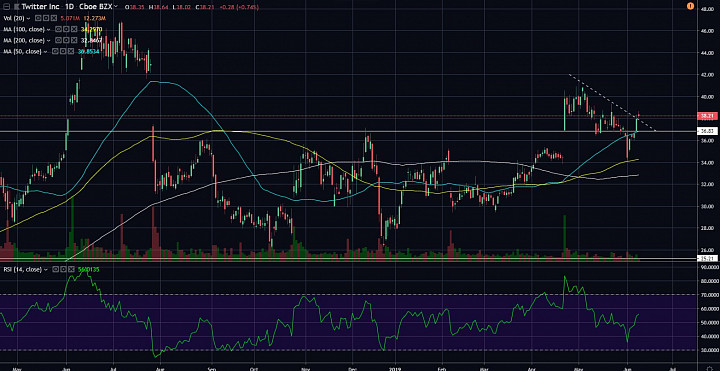The height and width of the screenshot is (371, 720).
Task: Delete the MA (200, close) indicator
Action: click(x=74, y=40)
